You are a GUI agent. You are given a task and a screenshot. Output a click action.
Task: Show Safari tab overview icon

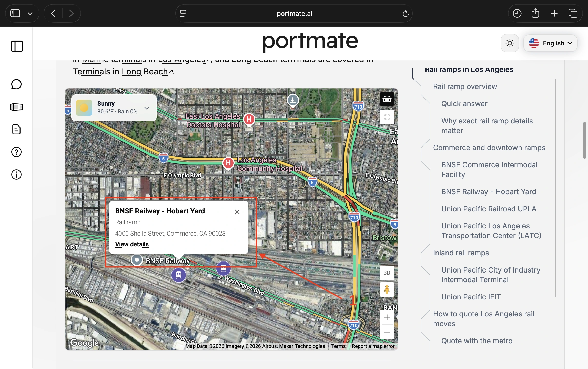(573, 13)
